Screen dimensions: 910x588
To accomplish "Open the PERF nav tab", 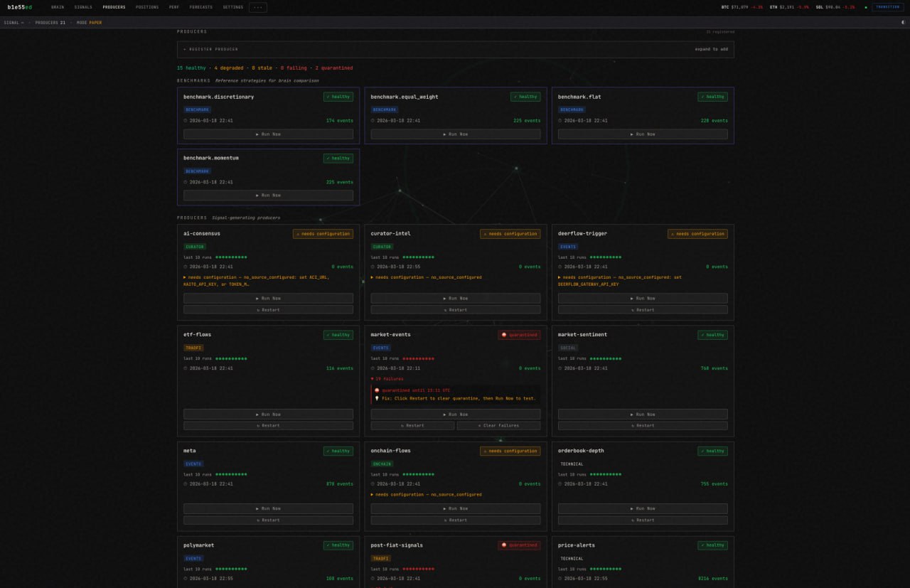I will (174, 7).
